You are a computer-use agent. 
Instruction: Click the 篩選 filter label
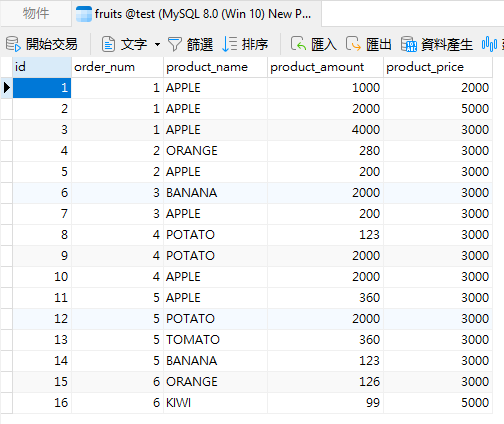click(200, 44)
